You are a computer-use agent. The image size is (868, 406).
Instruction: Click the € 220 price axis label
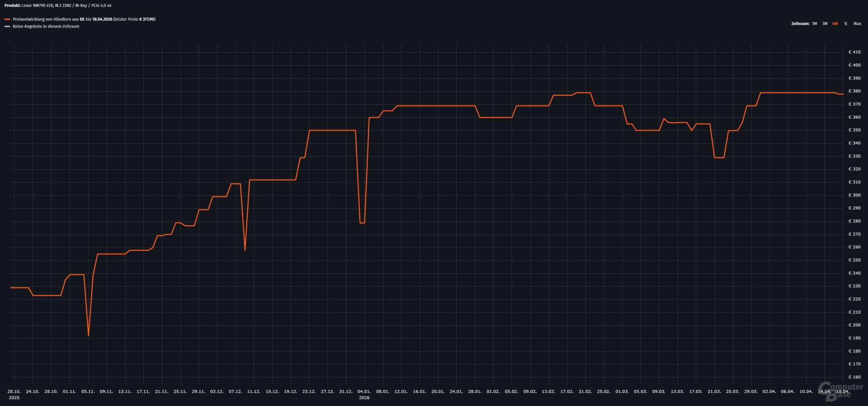coord(854,299)
